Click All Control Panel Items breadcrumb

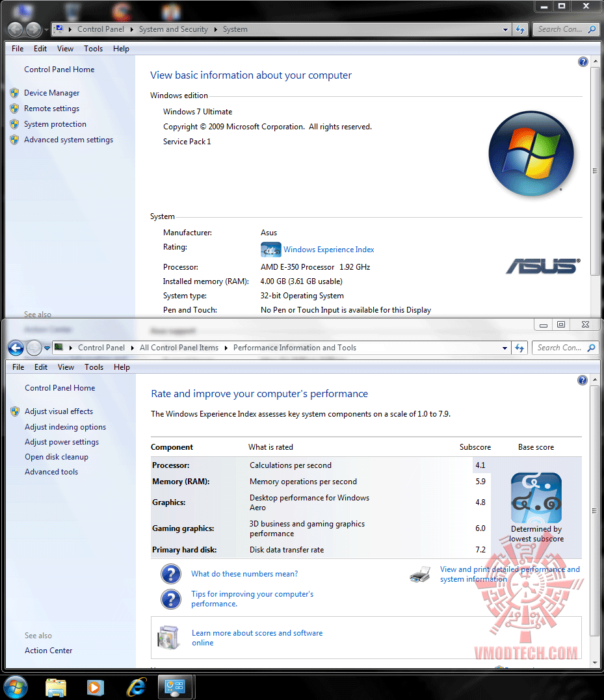pos(179,348)
